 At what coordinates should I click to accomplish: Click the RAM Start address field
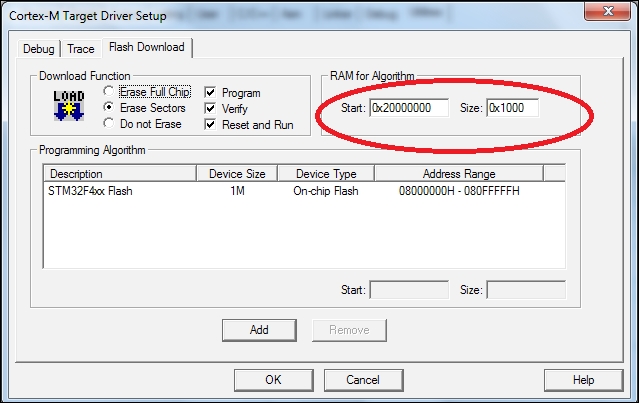408,108
